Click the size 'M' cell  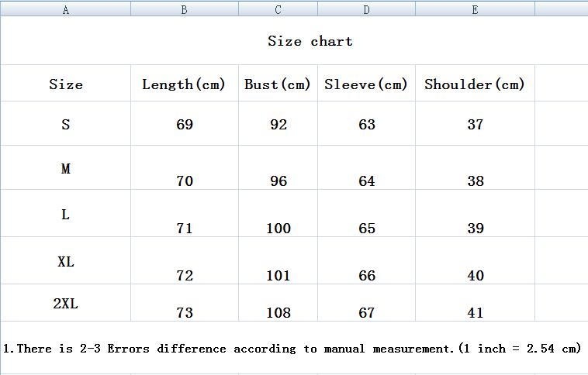tap(66, 169)
